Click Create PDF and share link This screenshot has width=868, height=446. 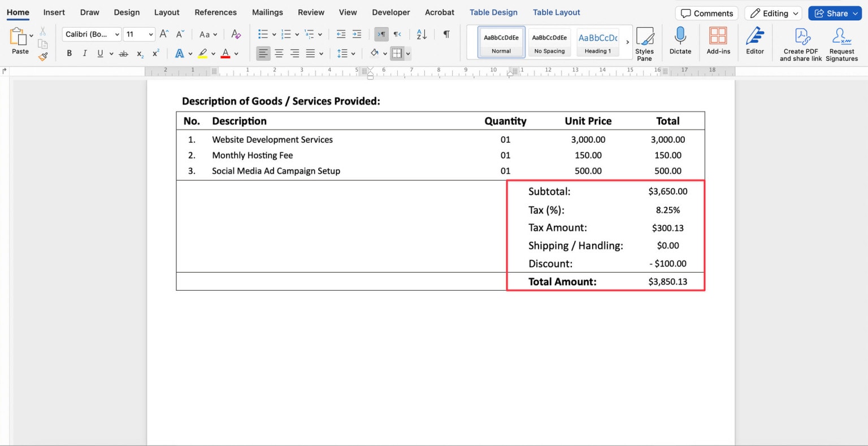point(801,40)
